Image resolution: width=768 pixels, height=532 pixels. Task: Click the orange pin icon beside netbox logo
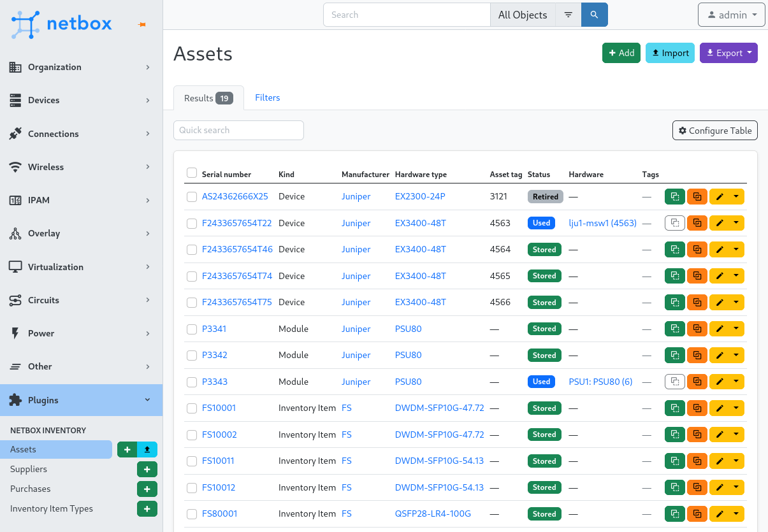pos(142,25)
